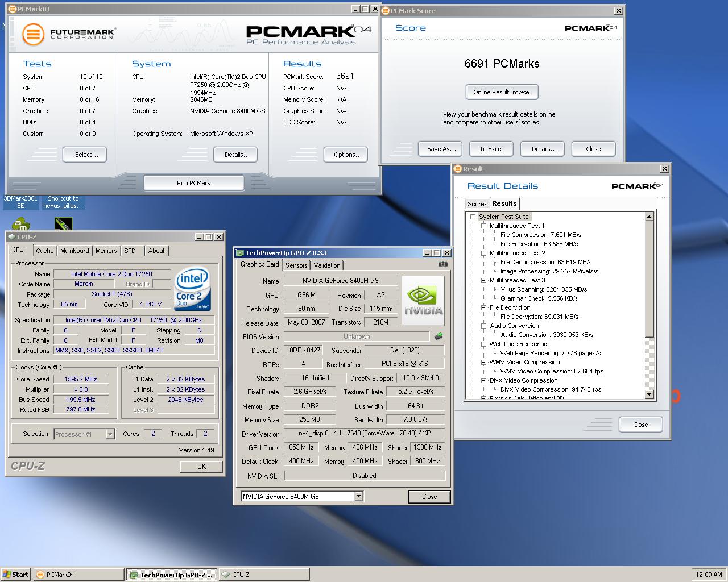Image resolution: width=728 pixels, height=582 pixels.
Task: Click Close in Result Details window
Action: [x=640, y=425]
